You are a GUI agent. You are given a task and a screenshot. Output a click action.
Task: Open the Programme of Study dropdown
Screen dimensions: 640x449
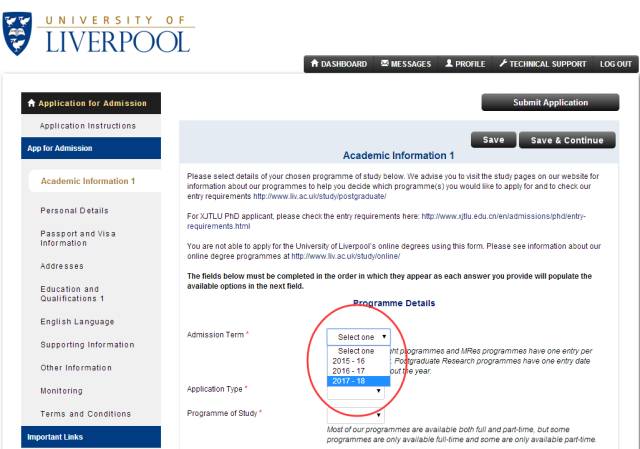pyautogui.click(x=356, y=415)
